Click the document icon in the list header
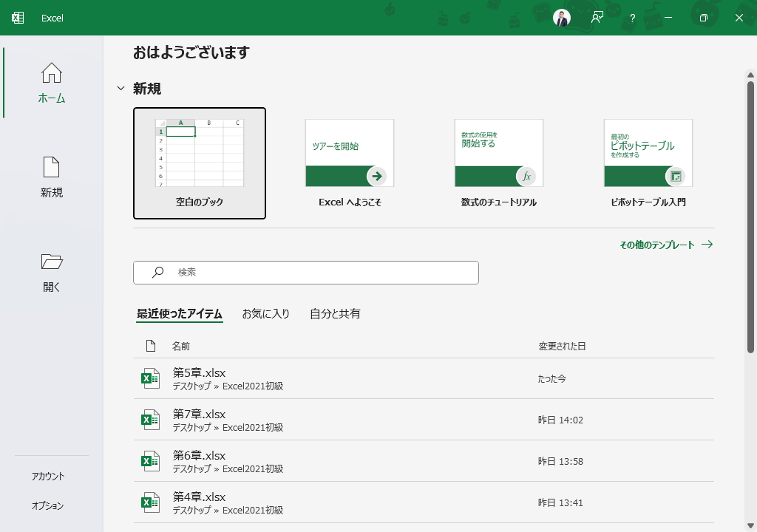The image size is (757, 532). 151,346
